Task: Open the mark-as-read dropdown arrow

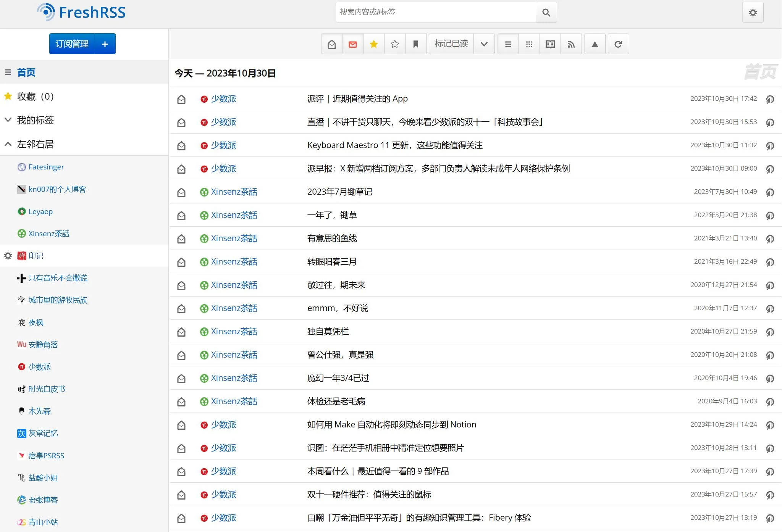Action: coord(484,44)
